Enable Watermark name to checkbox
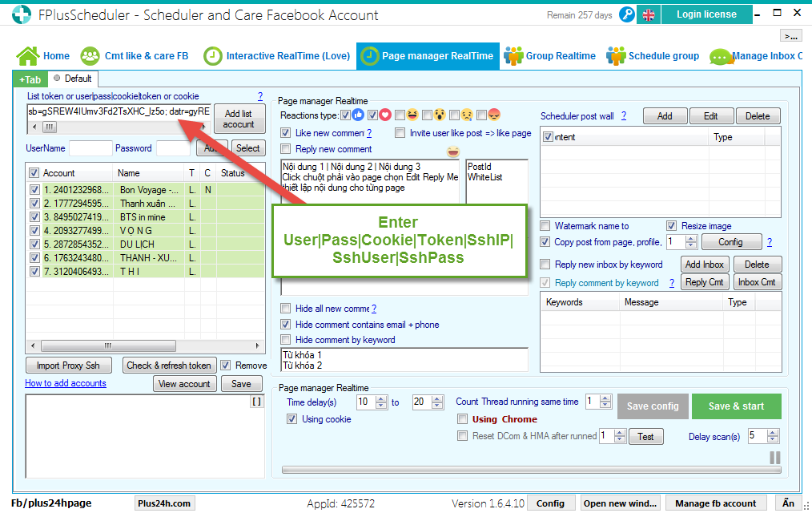Screen dimensions: 812x513 545,226
